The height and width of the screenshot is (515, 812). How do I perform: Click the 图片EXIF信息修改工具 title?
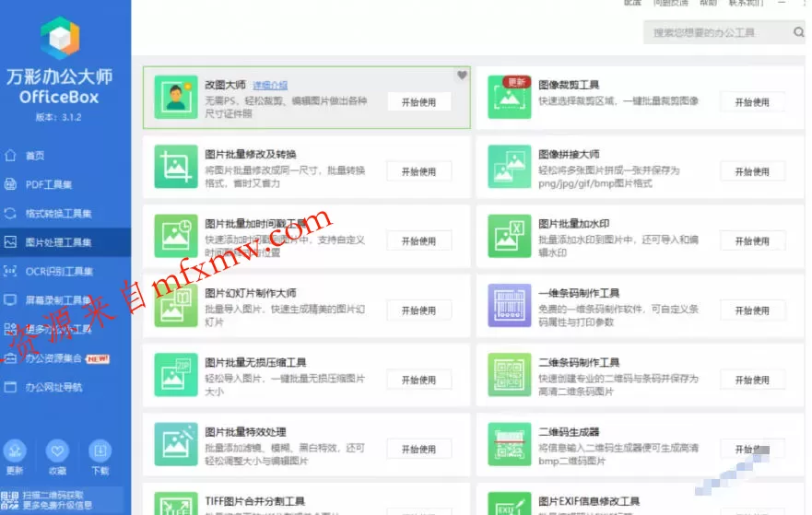click(589, 501)
